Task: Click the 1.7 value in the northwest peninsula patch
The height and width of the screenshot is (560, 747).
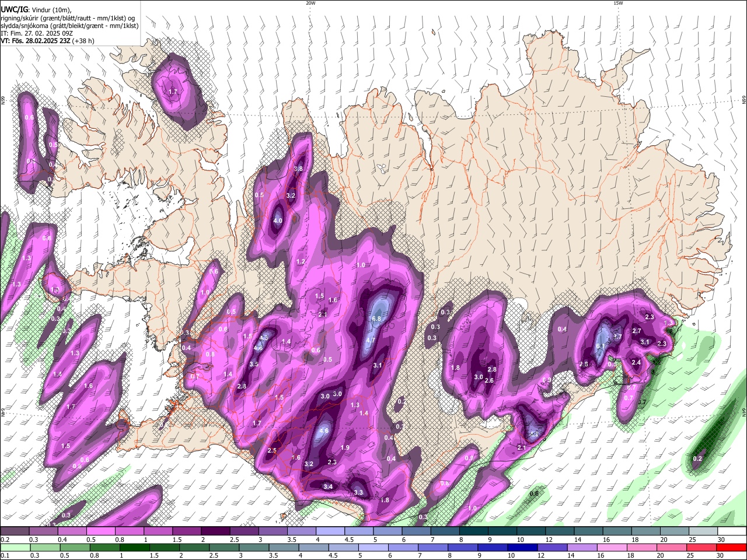Action: 173,92
